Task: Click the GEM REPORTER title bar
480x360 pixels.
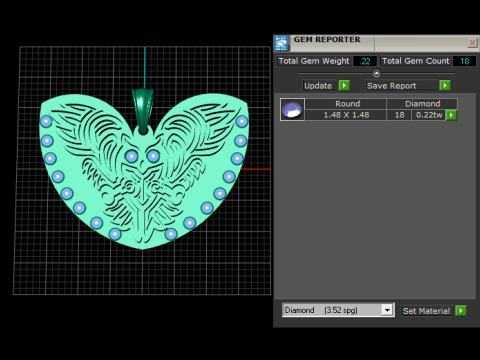Action: [378, 43]
